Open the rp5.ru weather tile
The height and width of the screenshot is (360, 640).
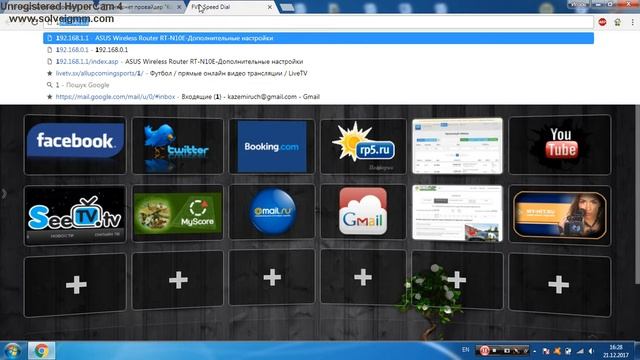point(363,146)
